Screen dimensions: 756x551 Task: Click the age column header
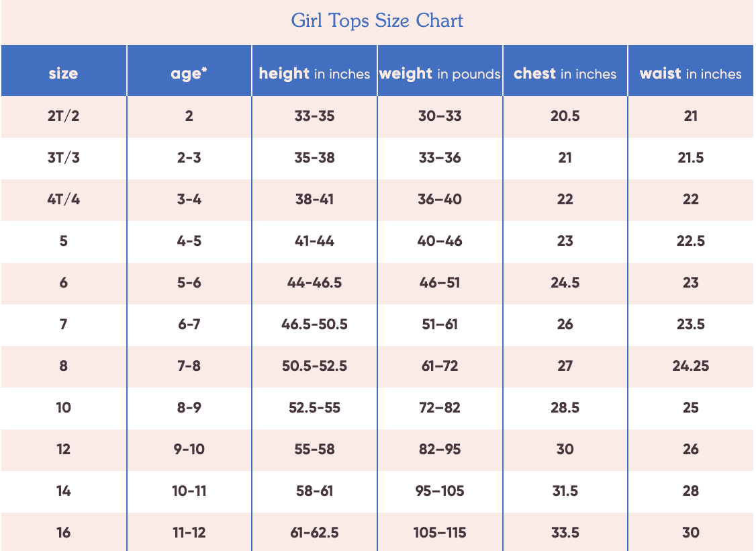[189, 73]
